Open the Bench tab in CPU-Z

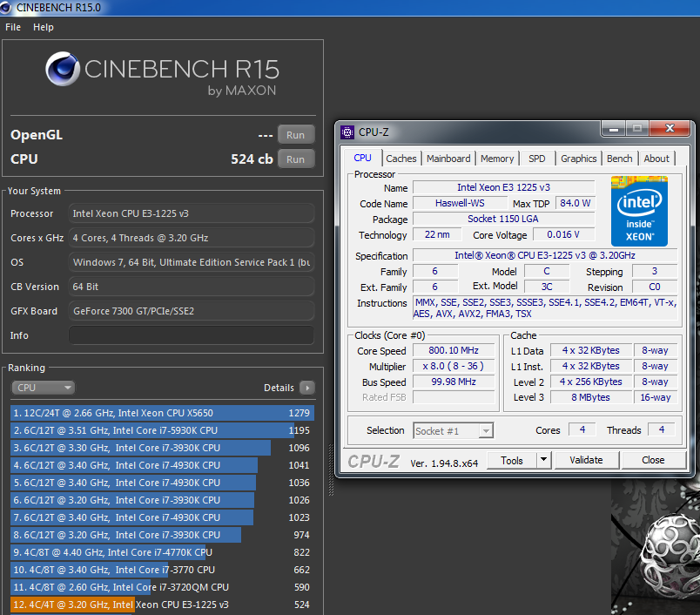click(619, 159)
